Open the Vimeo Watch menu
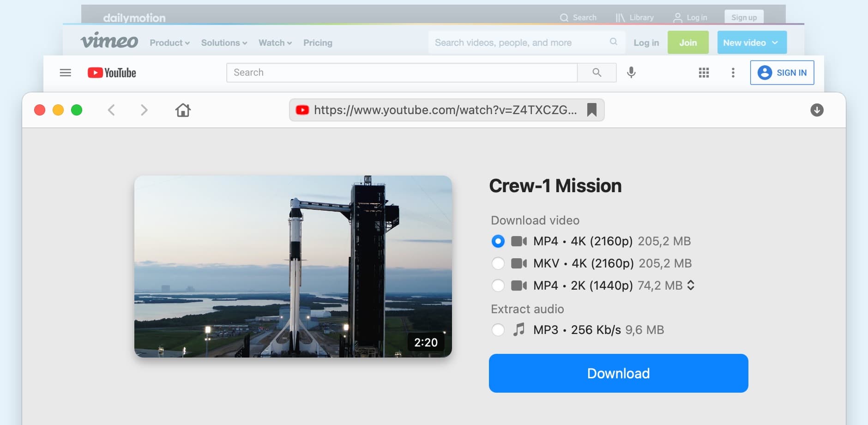The image size is (868, 425). pos(275,43)
